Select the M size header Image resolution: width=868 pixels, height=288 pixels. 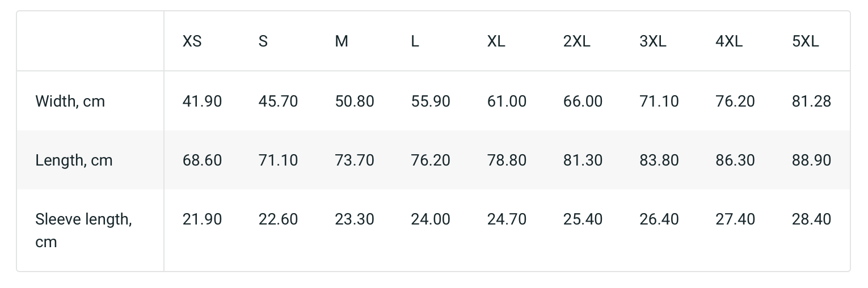tap(342, 41)
